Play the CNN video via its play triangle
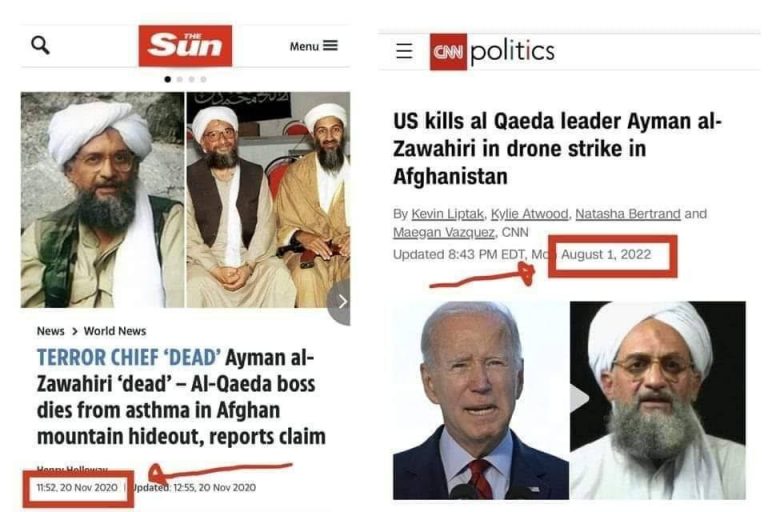Screen dimensions: 768x512 [x=578, y=399]
